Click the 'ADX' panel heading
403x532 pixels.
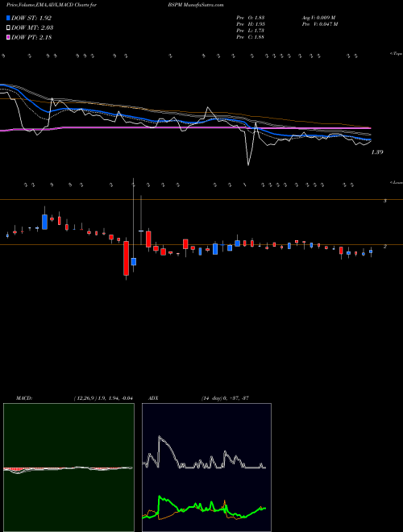tap(153, 398)
